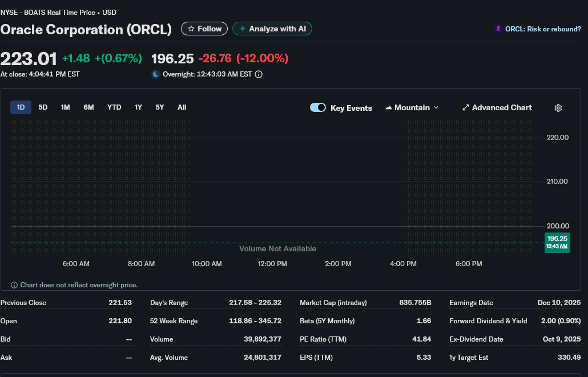Click the 52 Week Range value
The width and height of the screenshot is (588, 377).
(x=255, y=321)
